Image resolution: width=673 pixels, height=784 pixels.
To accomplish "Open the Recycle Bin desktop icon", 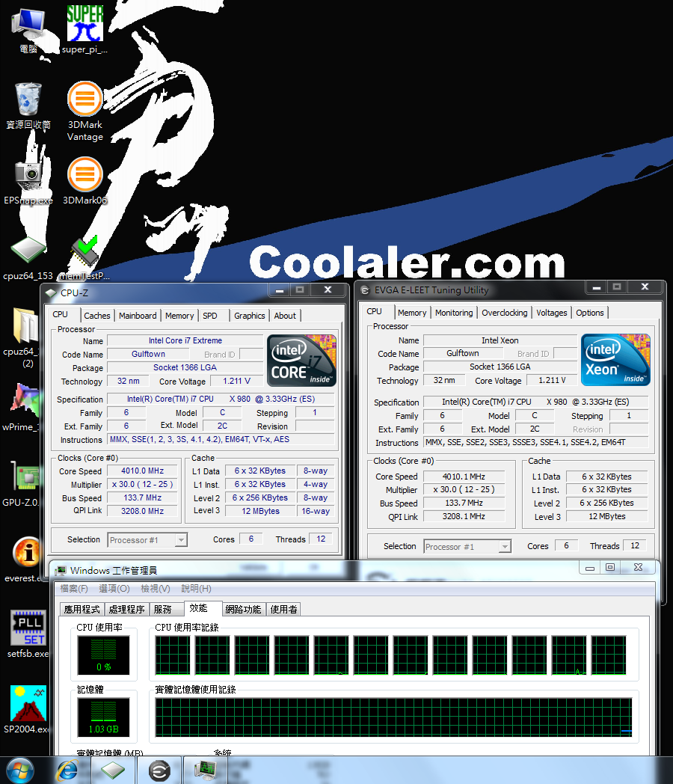I will coord(28,106).
